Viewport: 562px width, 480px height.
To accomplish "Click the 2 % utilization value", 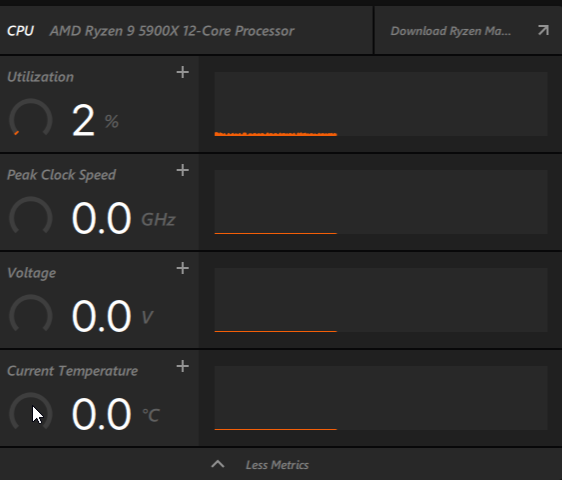I will tap(95, 120).
